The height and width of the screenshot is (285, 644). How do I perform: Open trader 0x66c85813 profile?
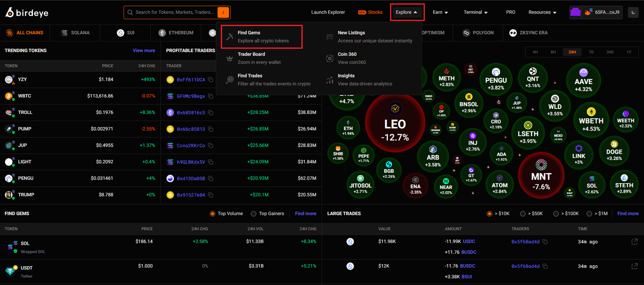click(191, 129)
